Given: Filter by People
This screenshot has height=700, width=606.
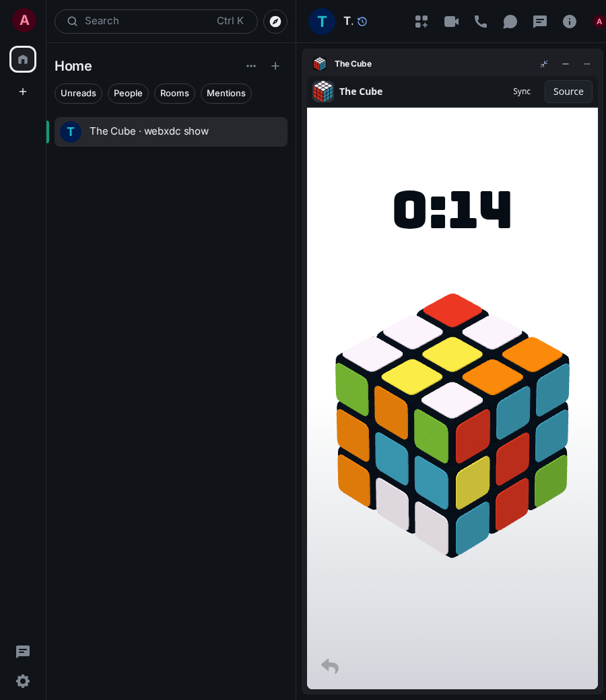Looking at the screenshot, I should click(128, 94).
